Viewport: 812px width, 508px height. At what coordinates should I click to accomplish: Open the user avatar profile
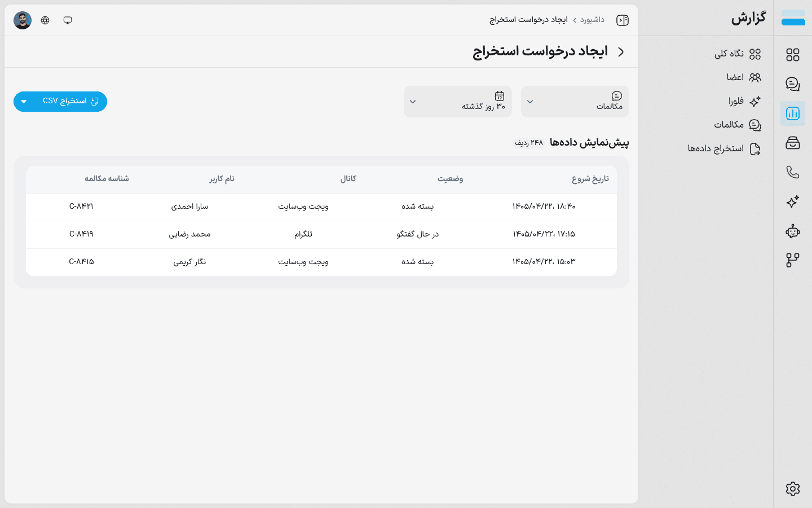[23, 20]
